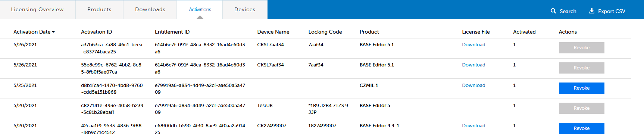The image size is (644, 140).
Task: Click the Activation ID column header
Action: tap(96, 32)
